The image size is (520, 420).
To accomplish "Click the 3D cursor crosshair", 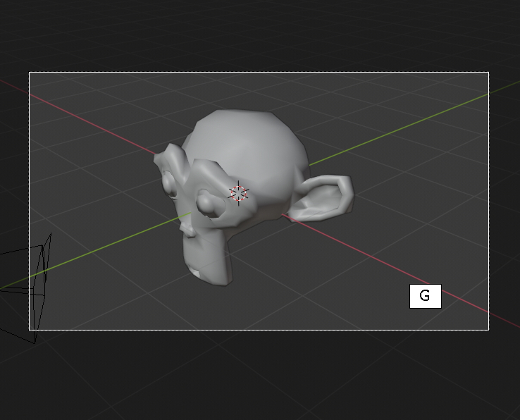I will point(238,193).
